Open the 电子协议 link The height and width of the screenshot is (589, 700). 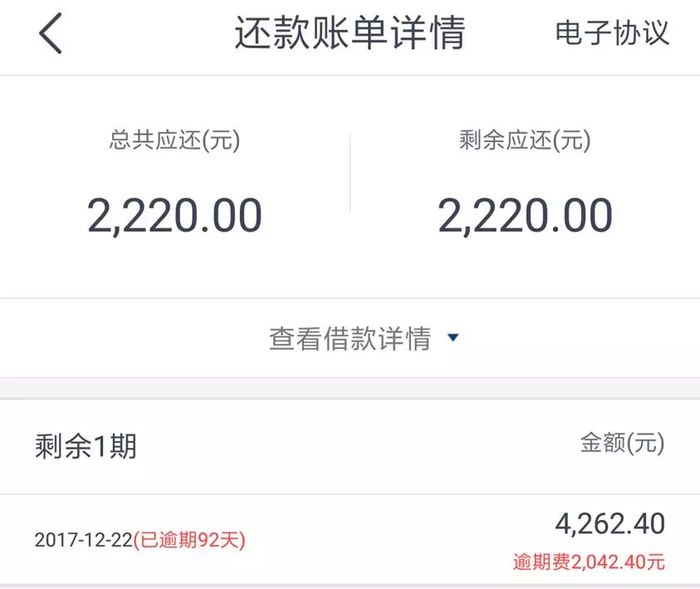[612, 33]
